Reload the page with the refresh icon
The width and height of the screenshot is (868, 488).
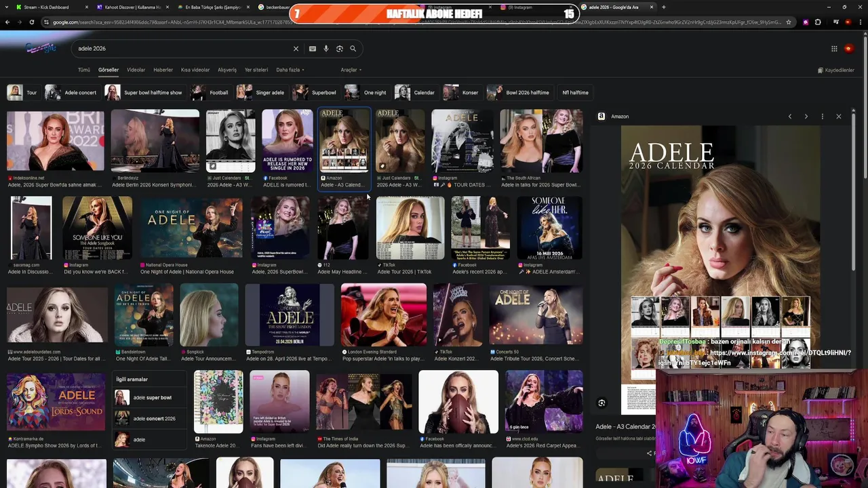(32, 22)
